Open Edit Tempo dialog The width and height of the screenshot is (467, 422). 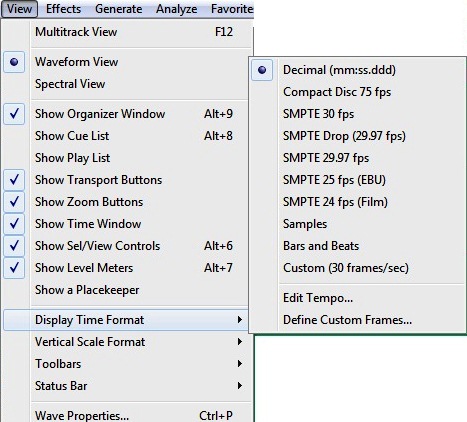click(x=357, y=298)
